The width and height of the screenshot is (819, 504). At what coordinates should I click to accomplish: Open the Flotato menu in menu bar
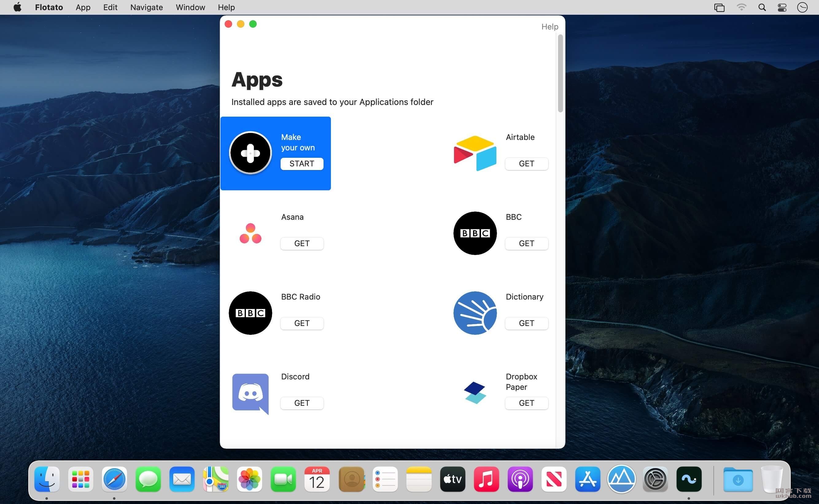pos(49,7)
